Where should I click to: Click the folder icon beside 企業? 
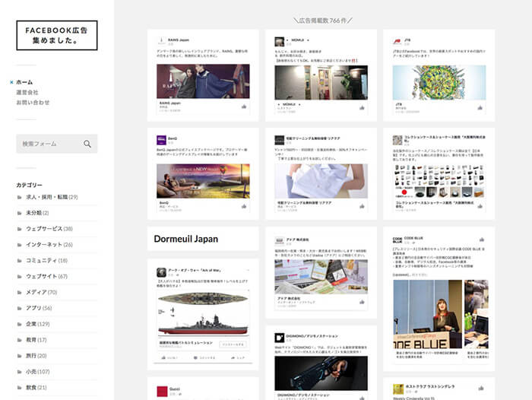click(19, 324)
